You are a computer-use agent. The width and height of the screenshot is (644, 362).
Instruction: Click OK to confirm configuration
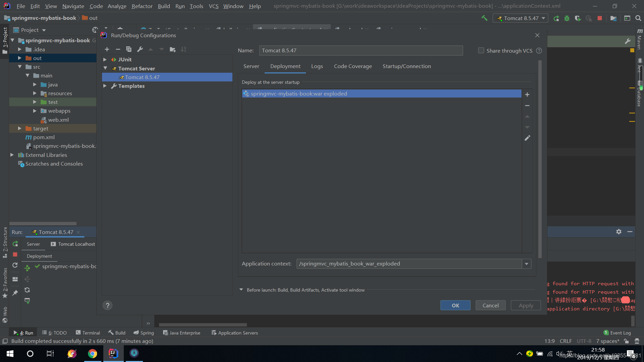point(455,305)
